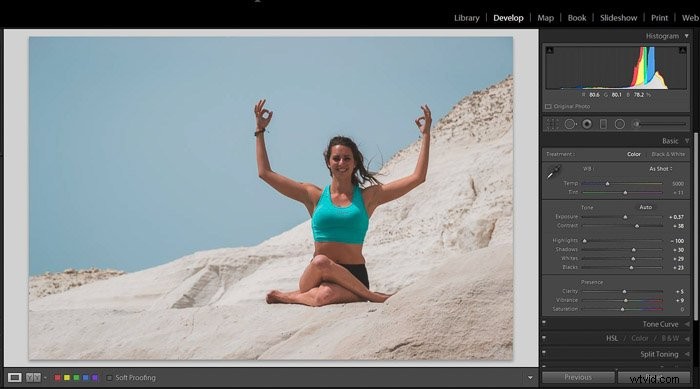Toggle the Tone Curve panel switch
This screenshot has width=700, height=389.
[x=544, y=323]
